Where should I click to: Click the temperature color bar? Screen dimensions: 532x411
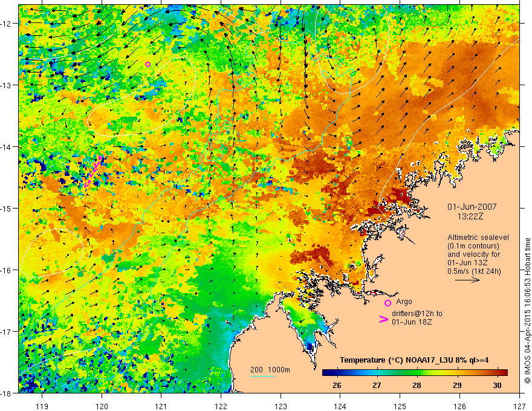[x=415, y=372]
